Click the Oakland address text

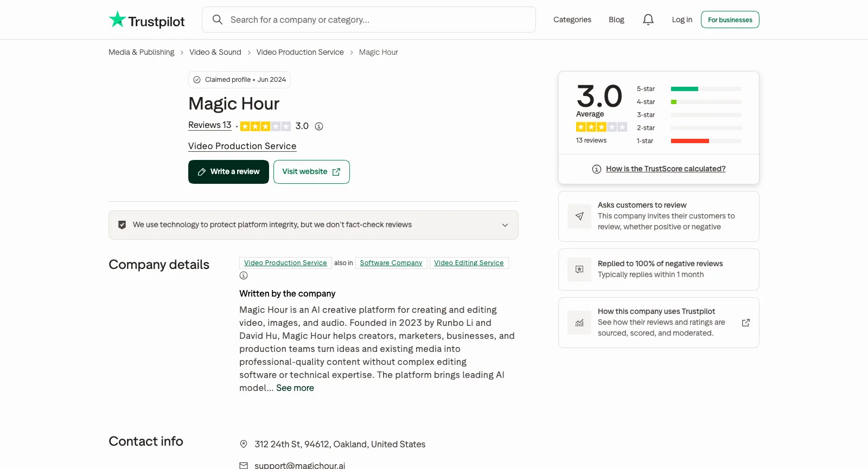pyautogui.click(x=340, y=444)
